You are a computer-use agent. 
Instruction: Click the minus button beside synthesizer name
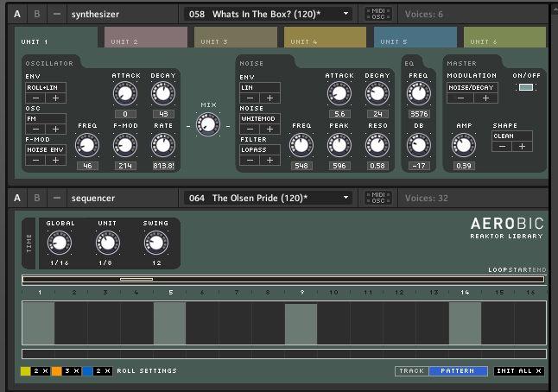[x=57, y=14]
